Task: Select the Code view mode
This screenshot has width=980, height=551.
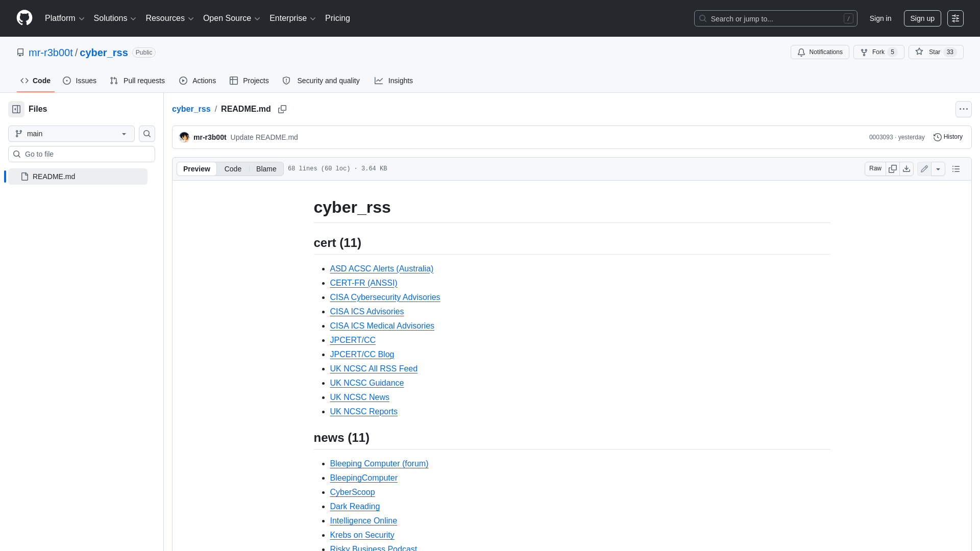Action: 233,169
